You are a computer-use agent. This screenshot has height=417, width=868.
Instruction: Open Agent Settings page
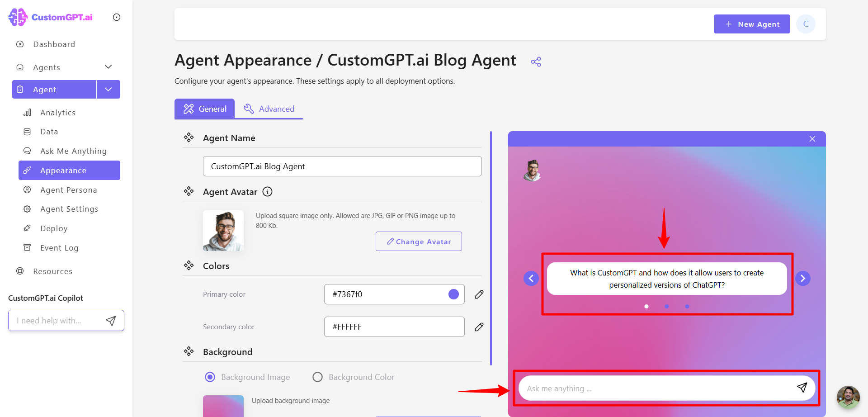69,209
